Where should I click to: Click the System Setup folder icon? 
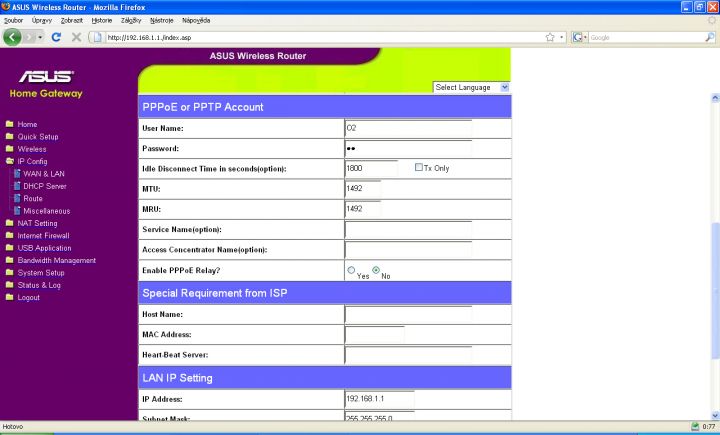pos(9,273)
